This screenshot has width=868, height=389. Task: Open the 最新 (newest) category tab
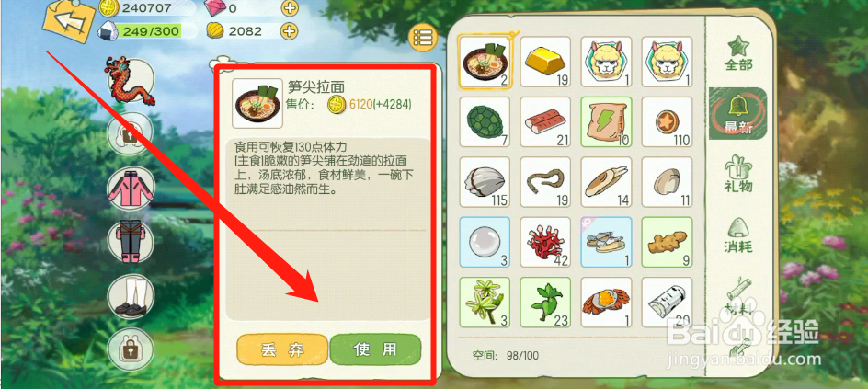point(738,114)
